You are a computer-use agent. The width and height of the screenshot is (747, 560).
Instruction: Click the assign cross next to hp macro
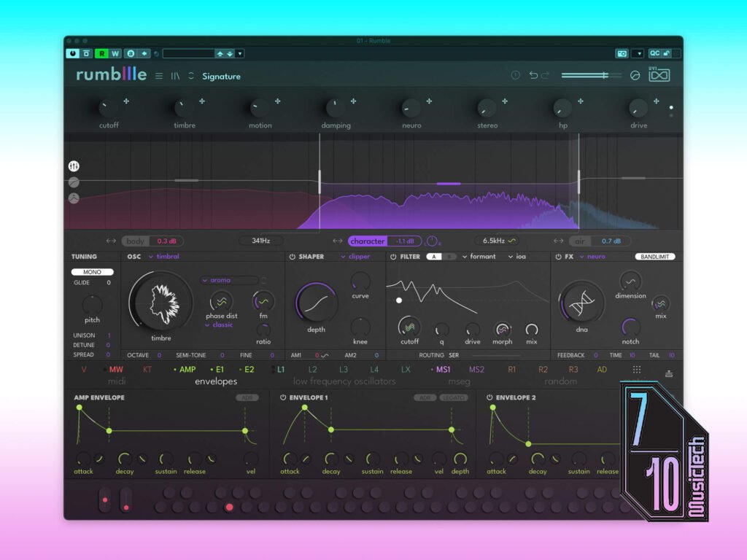(x=581, y=101)
